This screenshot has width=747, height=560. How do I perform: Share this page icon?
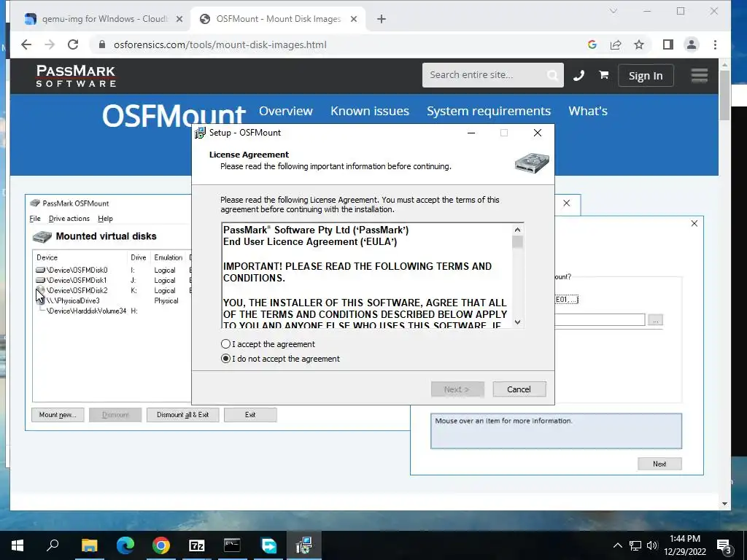click(616, 44)
